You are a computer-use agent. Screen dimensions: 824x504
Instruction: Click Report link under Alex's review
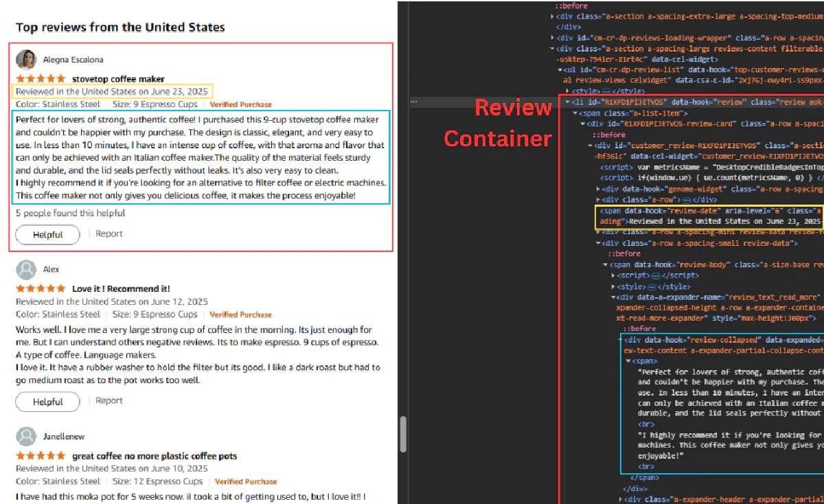pyautogui.click(x=109, y=401)
